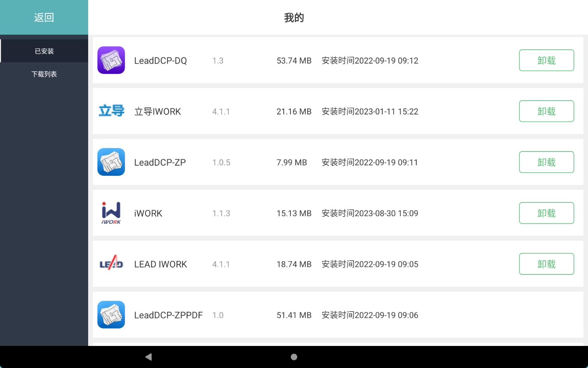
Task: Click the LeadDCP-DQ purple app icon
Action: coord(111,60)
